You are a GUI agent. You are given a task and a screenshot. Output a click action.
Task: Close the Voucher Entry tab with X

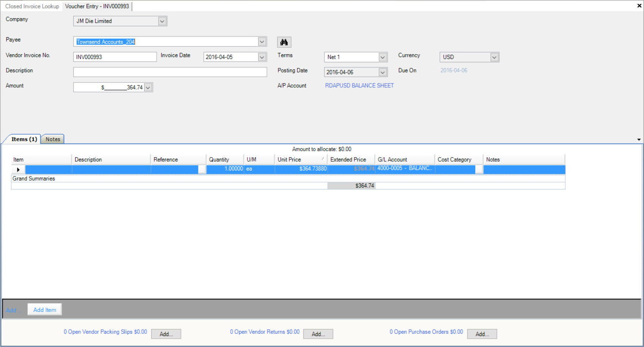[x=639, y=6]
